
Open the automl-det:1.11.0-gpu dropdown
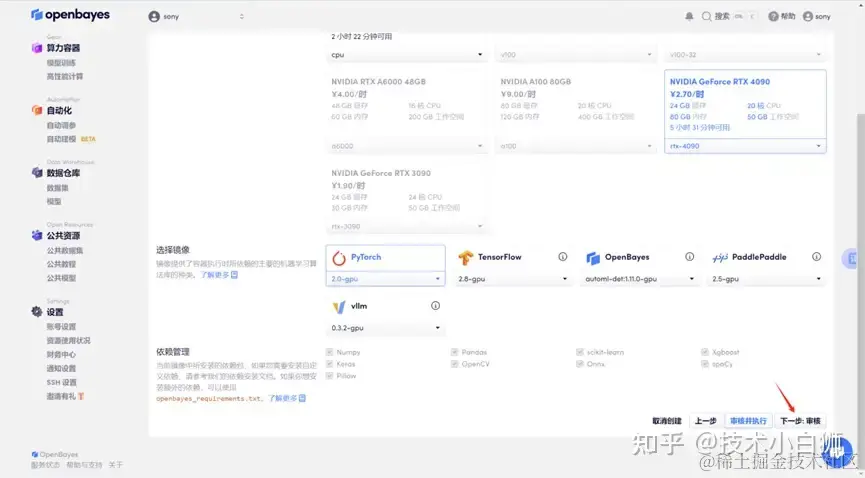click(639, 279)
